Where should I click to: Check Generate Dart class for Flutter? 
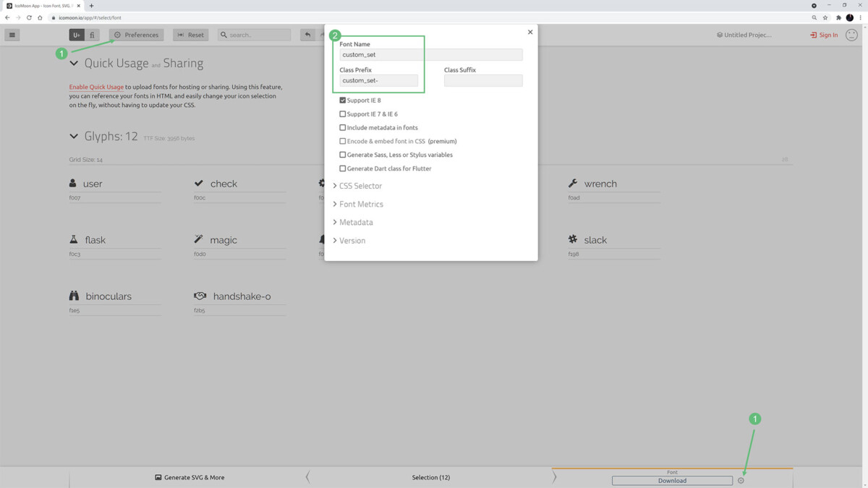point(342,168)
